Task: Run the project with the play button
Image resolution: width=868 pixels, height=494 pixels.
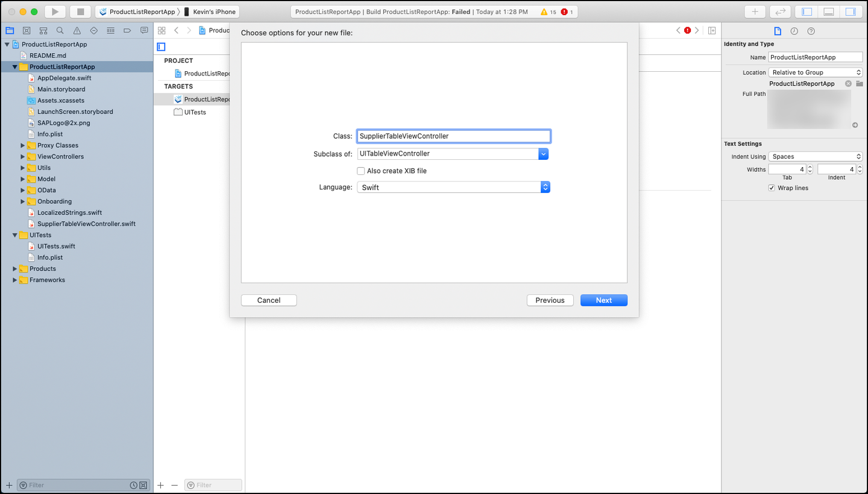Action: coord(55,11)
